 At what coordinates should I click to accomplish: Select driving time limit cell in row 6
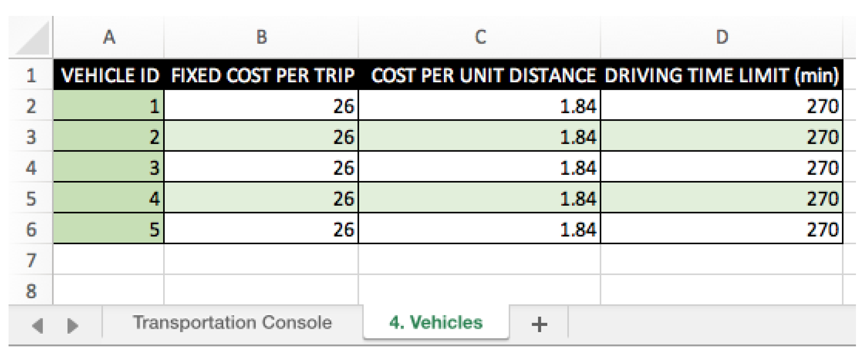[722, 229]
